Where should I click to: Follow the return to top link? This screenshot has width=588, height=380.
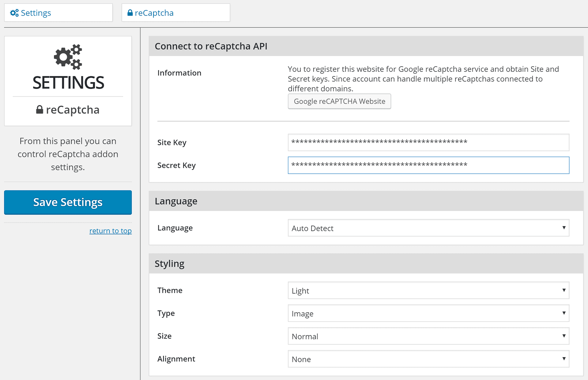111,231
